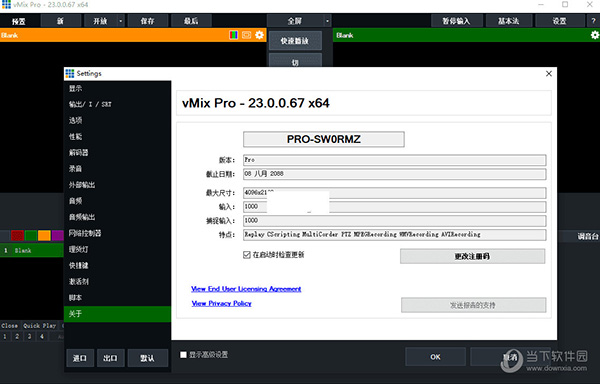The height and width of the screenshot is (384, 600).
Task: Click 最后 button in main toolbar
Action: pyautogui.click(x=191, y=21)
